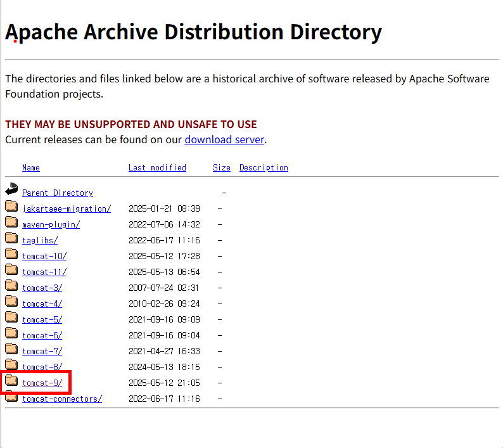The width and height of the screenshot is (503, 448).
Task: Click the date 2010-02-26 09:24
Action: coord(164,304)
